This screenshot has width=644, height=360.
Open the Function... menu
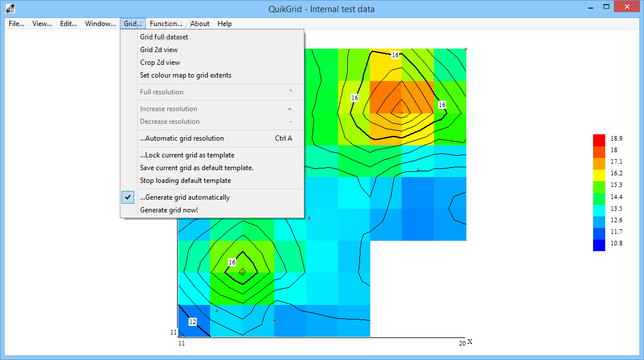click(165, 24)
